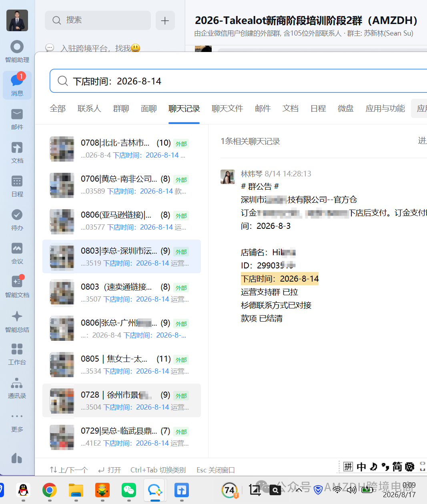Open result 0708|北北-吉林市 group chat
427x504 pixels.
point(122,148)
